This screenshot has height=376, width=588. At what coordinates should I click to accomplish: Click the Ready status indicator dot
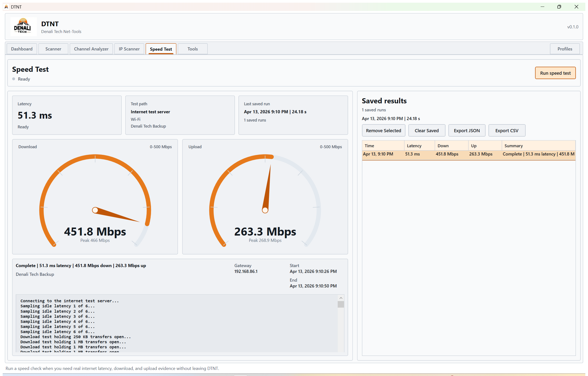pyautogui.click(x=14, y=79)
